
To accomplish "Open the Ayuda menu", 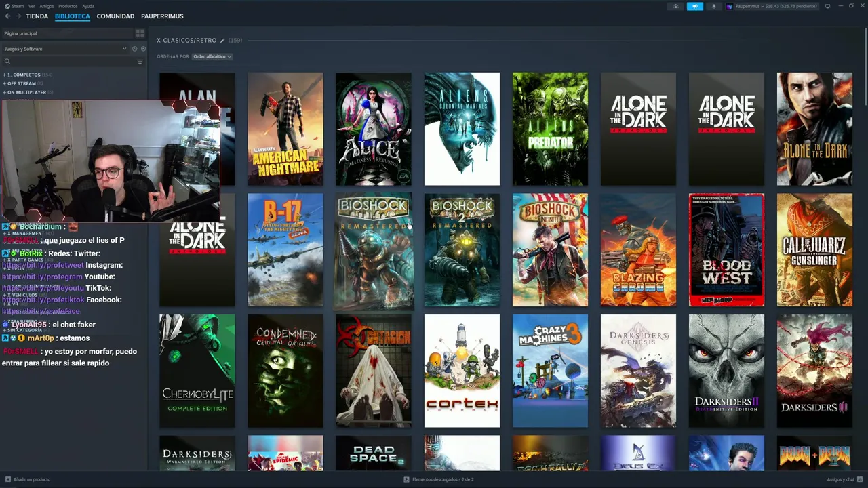I will coord(88,6).
